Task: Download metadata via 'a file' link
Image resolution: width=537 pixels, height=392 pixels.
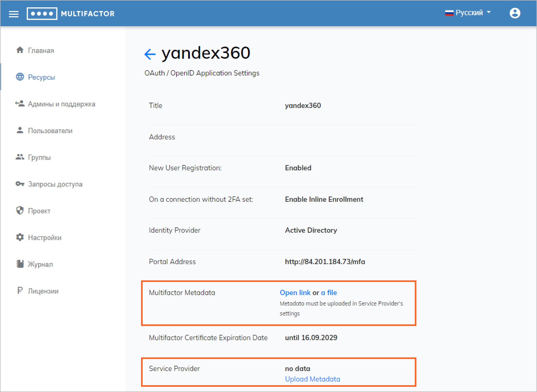Action: pos(329,293)
